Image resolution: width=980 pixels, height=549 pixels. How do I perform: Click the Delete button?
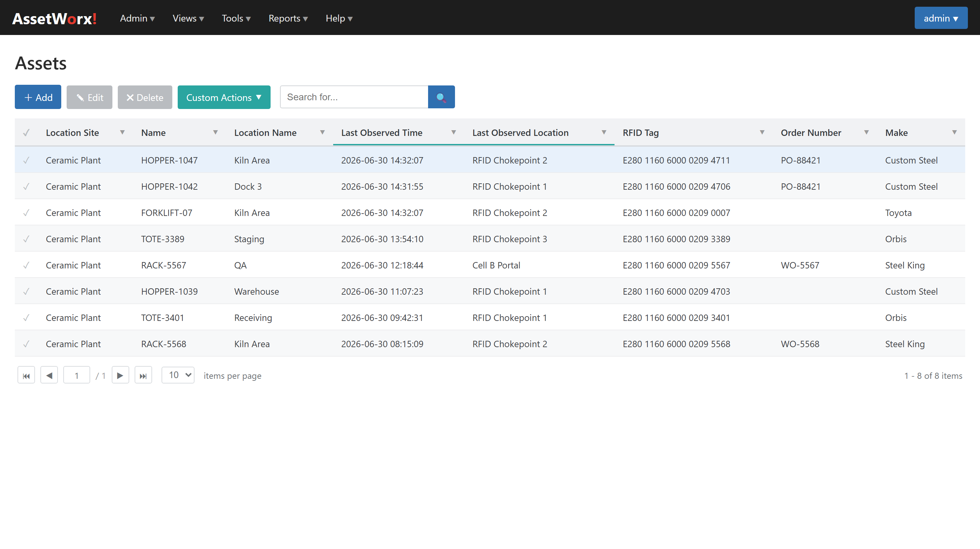[x=145, y=97]
